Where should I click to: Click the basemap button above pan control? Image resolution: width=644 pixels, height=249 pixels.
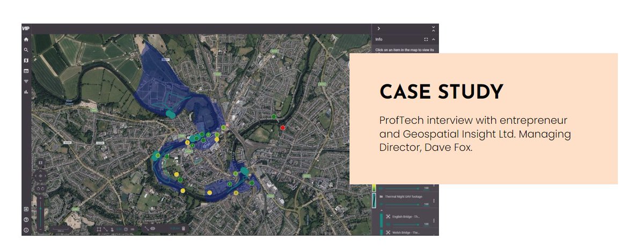tap(40, 163)
